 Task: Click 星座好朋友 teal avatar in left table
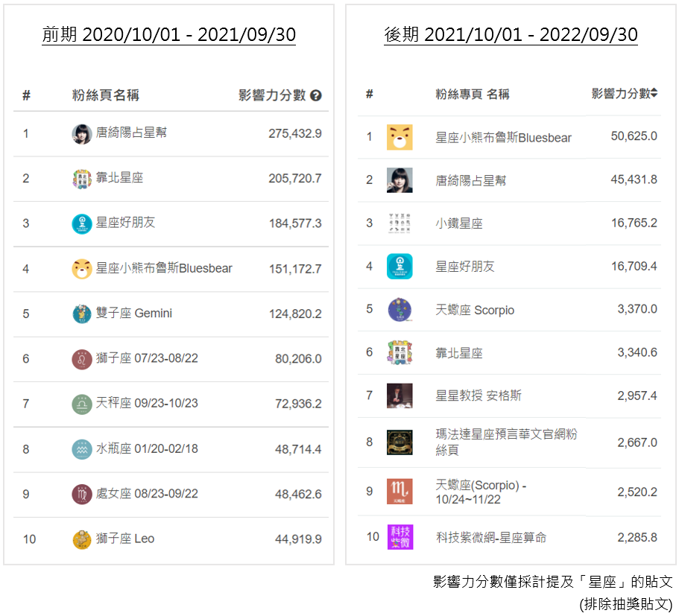(82, 223)
